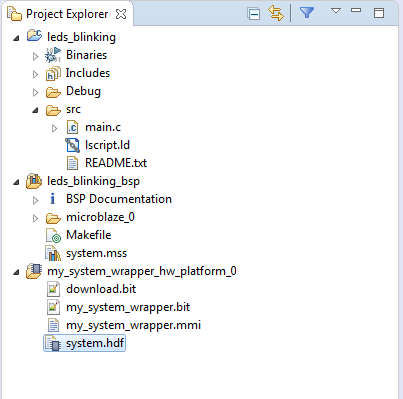This screenshot has width=403, height=399.
Task: Click the Binaries icon
Action: 53,55
